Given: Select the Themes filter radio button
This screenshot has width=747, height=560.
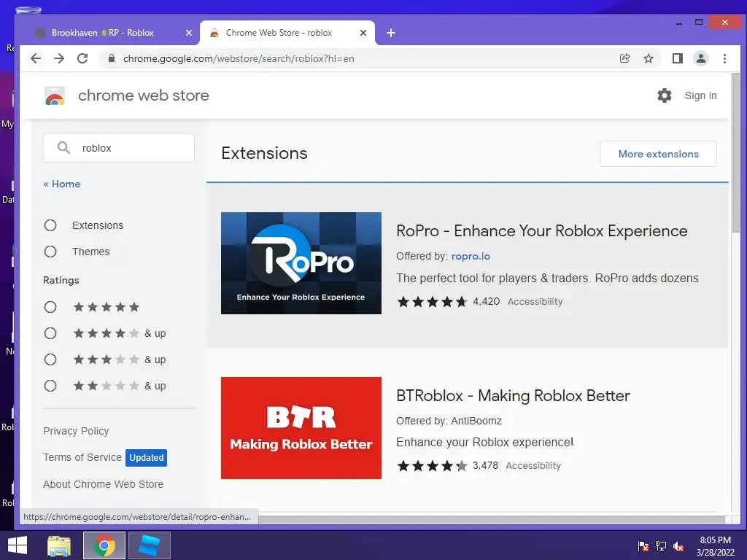Looking at the screenshot, I should tap(50, 252).
